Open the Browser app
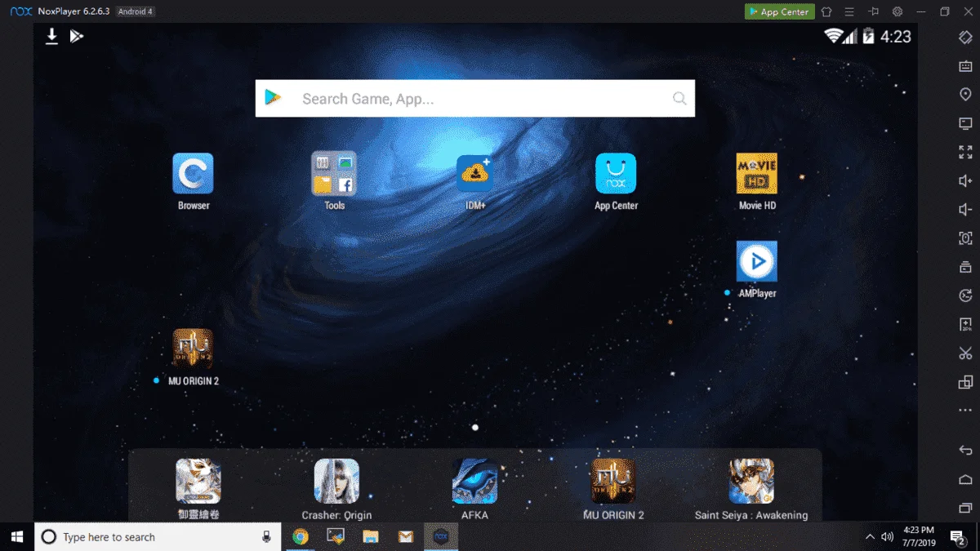The image size is (980, 551). [x=193, y=173]
